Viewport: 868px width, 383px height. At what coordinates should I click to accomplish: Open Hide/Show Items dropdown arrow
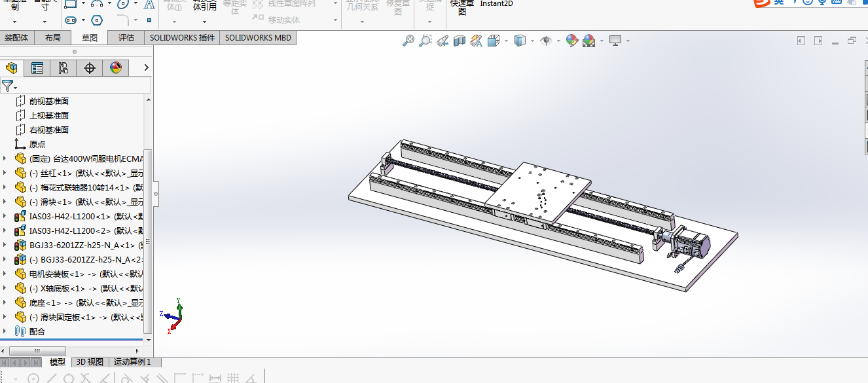point(558,41)
